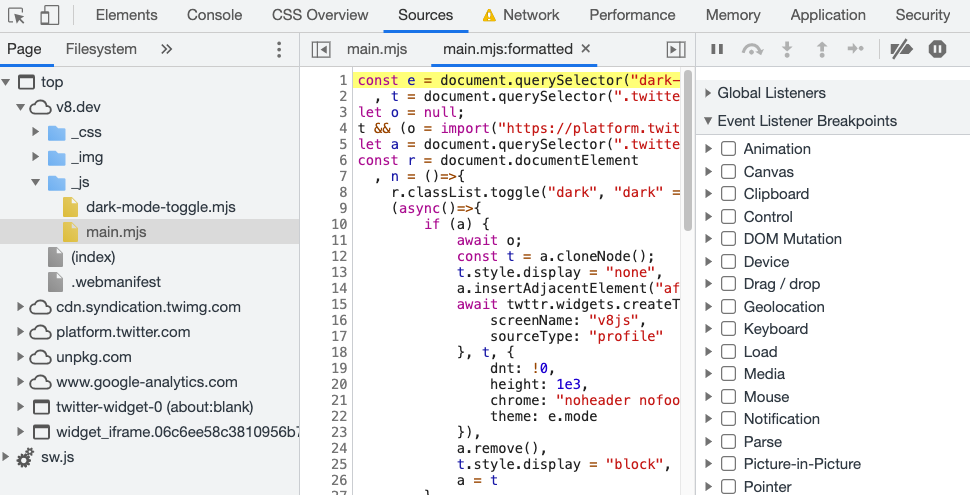
Task: Toggle the device toolbar icon
Action: pos(49,15)
